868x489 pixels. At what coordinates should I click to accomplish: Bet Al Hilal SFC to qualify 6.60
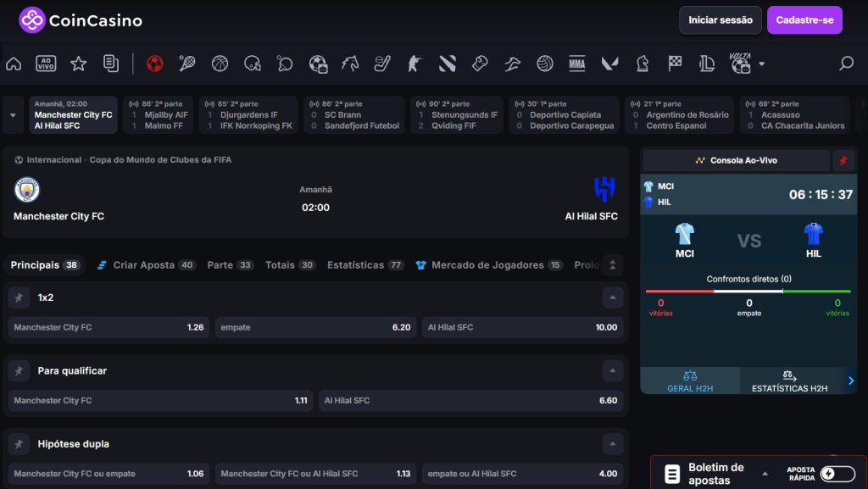click(471, 401)
